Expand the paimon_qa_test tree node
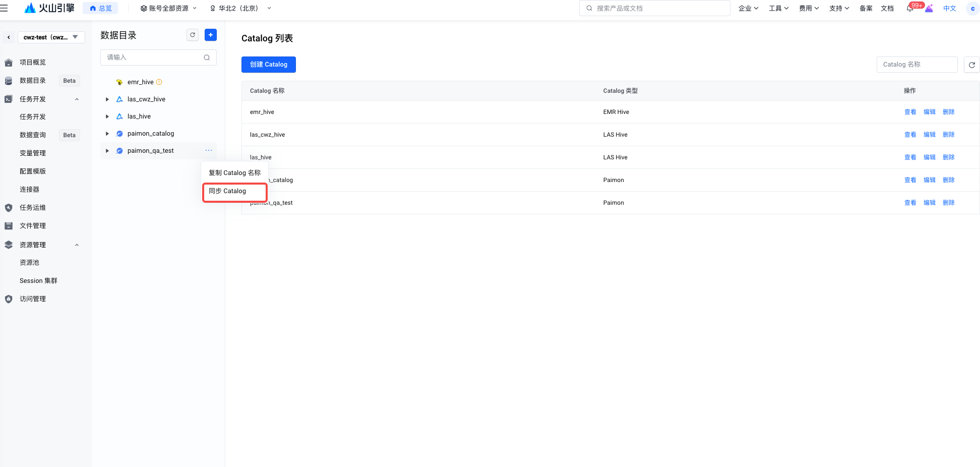Screen dimensions: 980x467 coord(107,151)
